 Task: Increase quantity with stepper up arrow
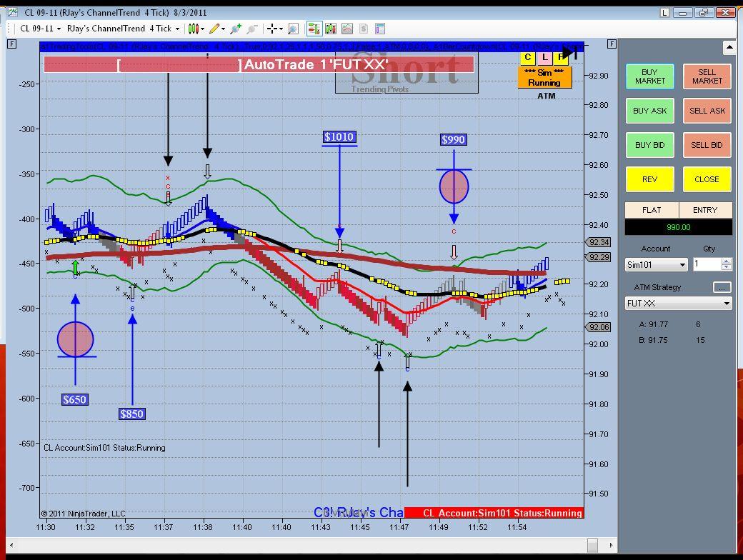[x=726, y=261]
